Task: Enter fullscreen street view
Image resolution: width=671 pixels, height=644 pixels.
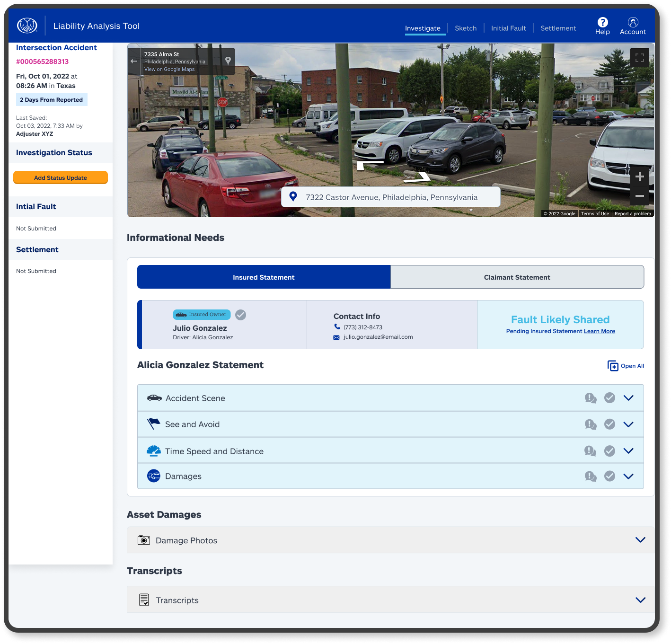Action: click(640, 58)
